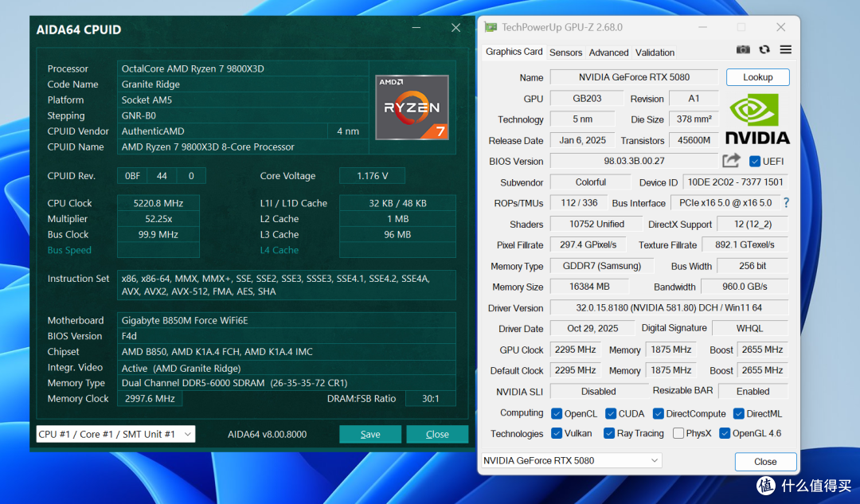Click the Shaders value 10752 Unified

[x=596, y=224]
